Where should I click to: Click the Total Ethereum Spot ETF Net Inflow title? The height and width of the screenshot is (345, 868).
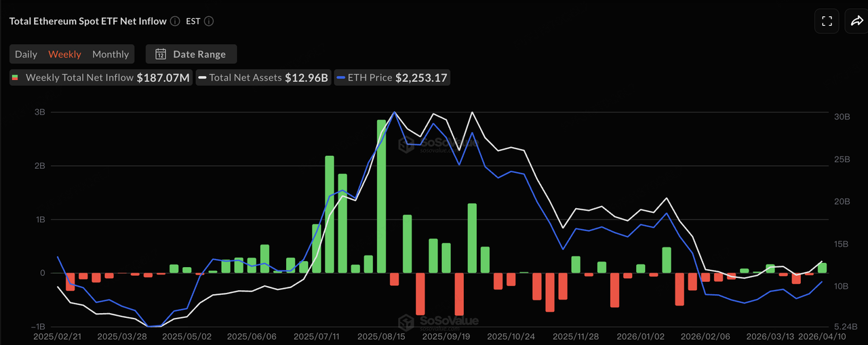(x=87, y=21)
